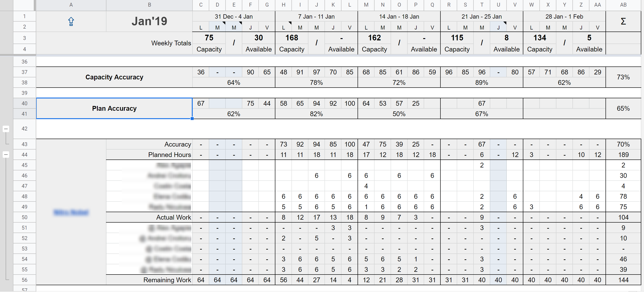Open the note marker on the J header of 21 Jan week
This screenshot has width=644, height=292.
[x=505, y=23]
